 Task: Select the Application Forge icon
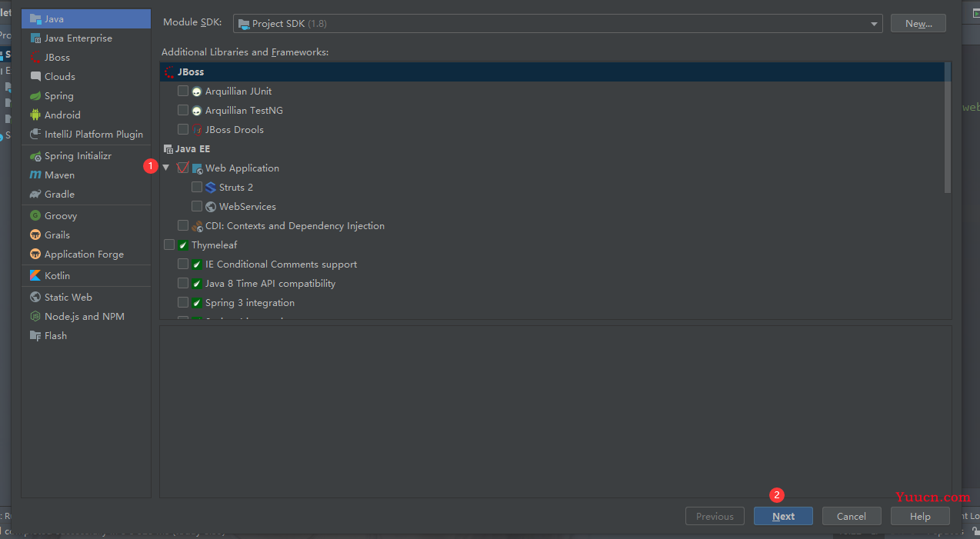pyautogui.click(x=35, y=254)
